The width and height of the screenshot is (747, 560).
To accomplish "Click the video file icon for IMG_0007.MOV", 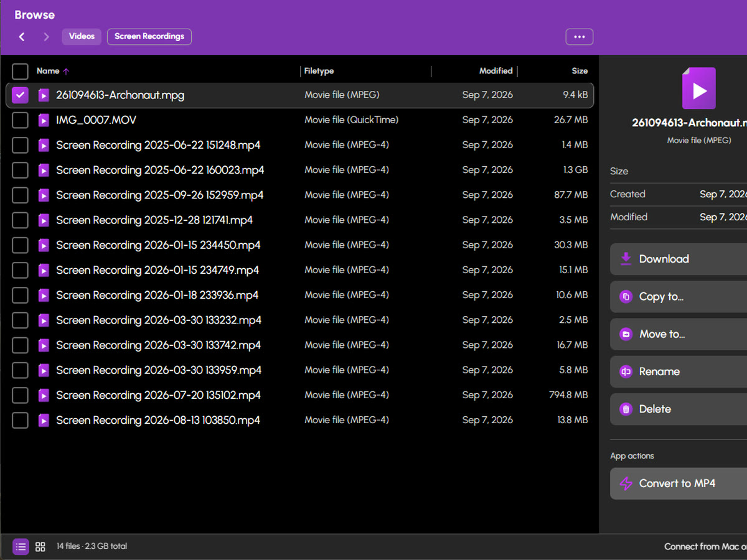I will click(x=44, y=120).
